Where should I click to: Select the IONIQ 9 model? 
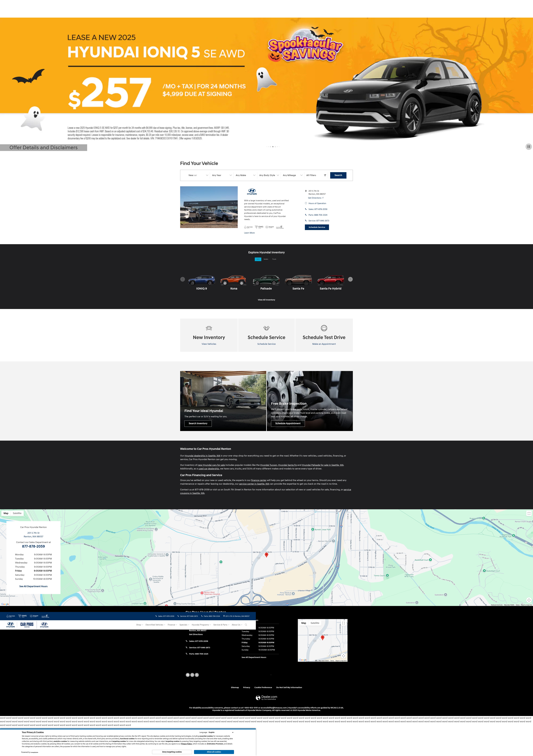[202, 282]
